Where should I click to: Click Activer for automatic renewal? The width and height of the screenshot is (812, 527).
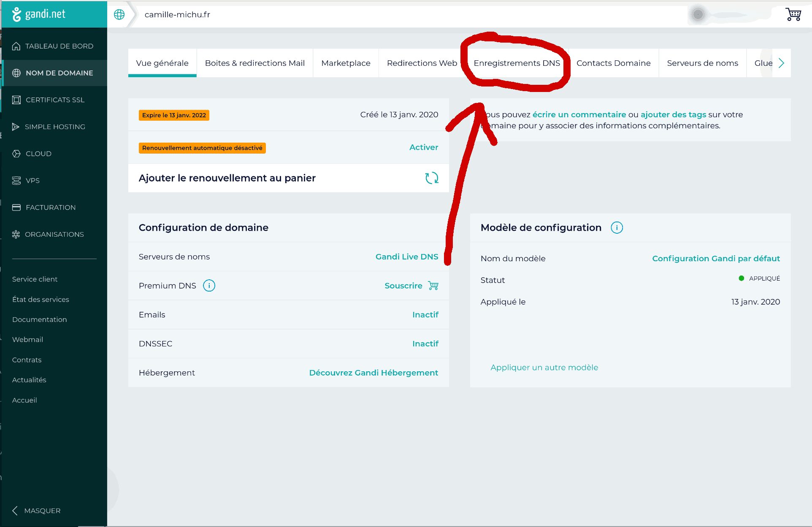(x=424, y=147)
